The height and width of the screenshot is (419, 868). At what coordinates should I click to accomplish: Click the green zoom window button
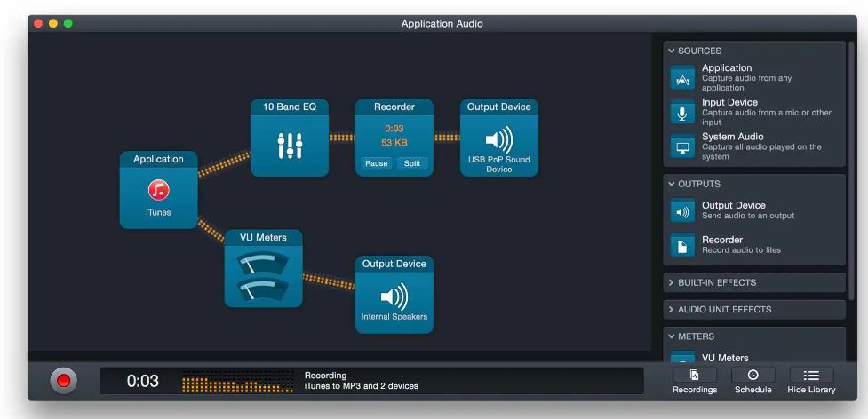point(68,23)
